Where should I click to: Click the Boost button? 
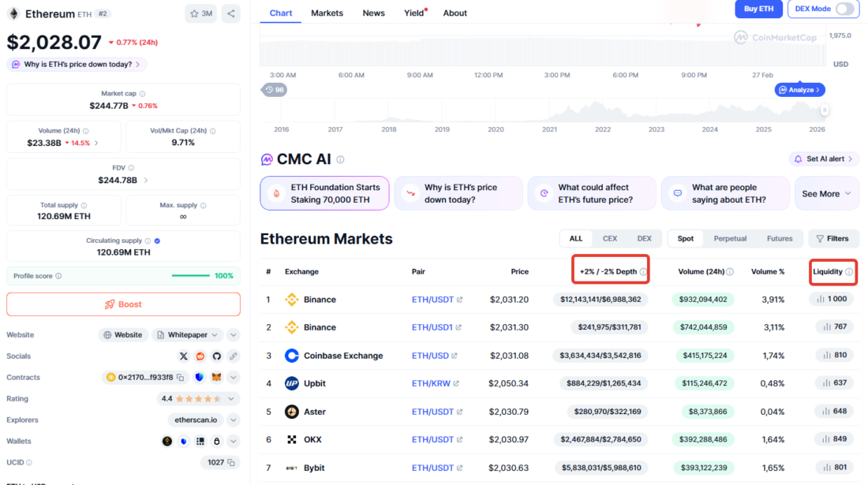pyautogui.click(x=123, y=304)
